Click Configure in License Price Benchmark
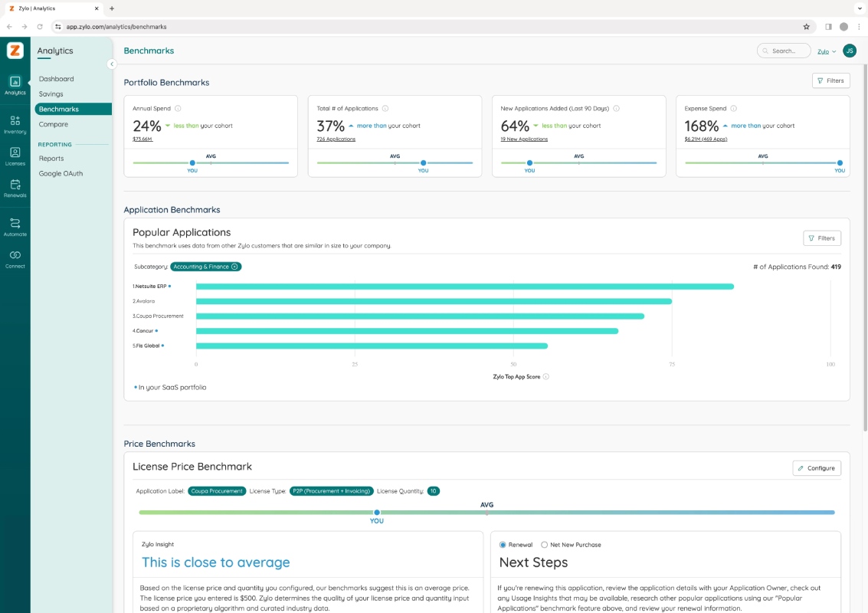Image resolution: width=868 pixels, height=613 pixels. (817, 468)
